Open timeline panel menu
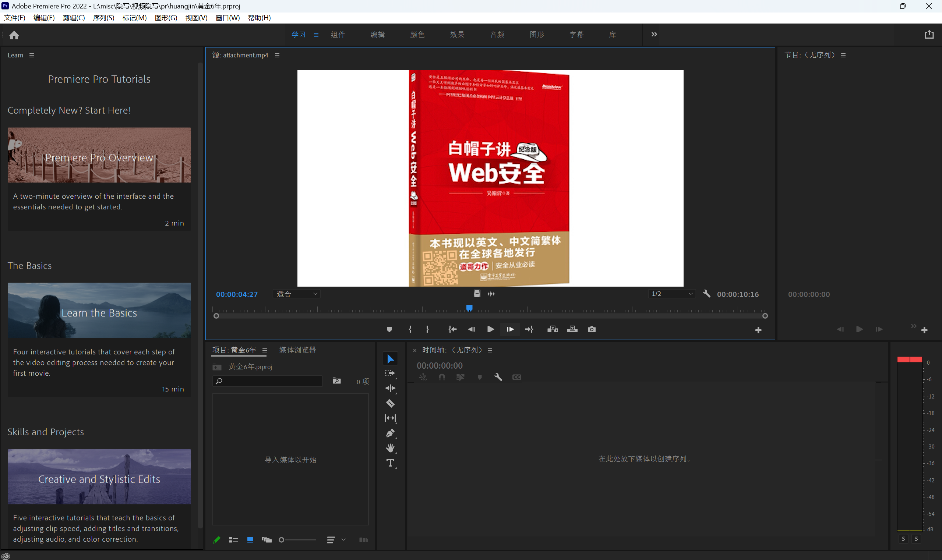Image resolution: width=942 pixels, height=560 pixels. pyautogui.click(x=490, y=350)
